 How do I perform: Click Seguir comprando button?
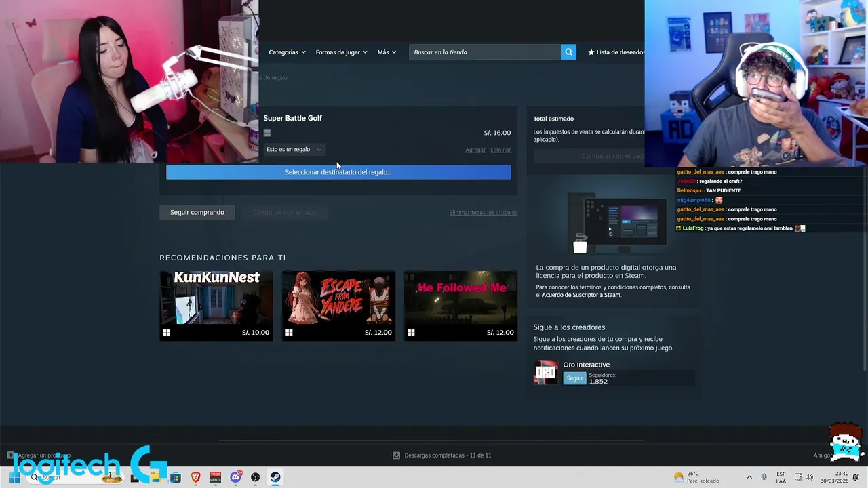click(x=197, y=212)
